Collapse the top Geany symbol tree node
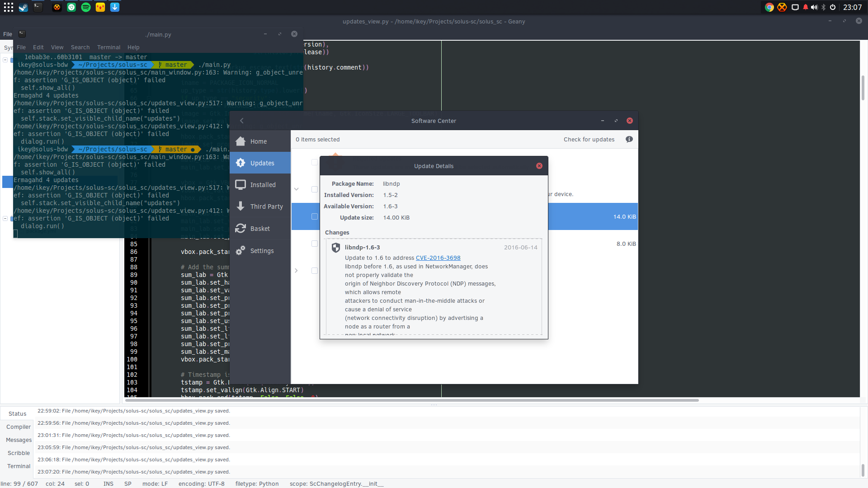 [x=5, y=60]
